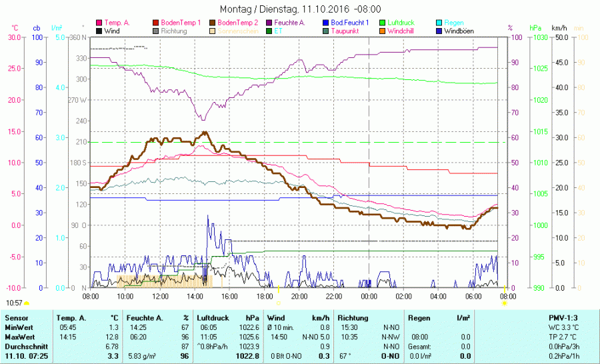
Task: Click the yellow icon beside 10:57
Action: [26, 303]
